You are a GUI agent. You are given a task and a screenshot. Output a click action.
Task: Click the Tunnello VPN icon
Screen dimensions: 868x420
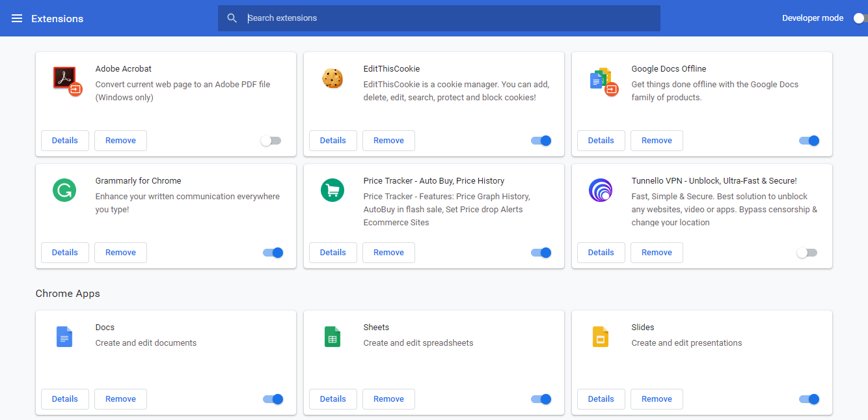pos(601,190)
